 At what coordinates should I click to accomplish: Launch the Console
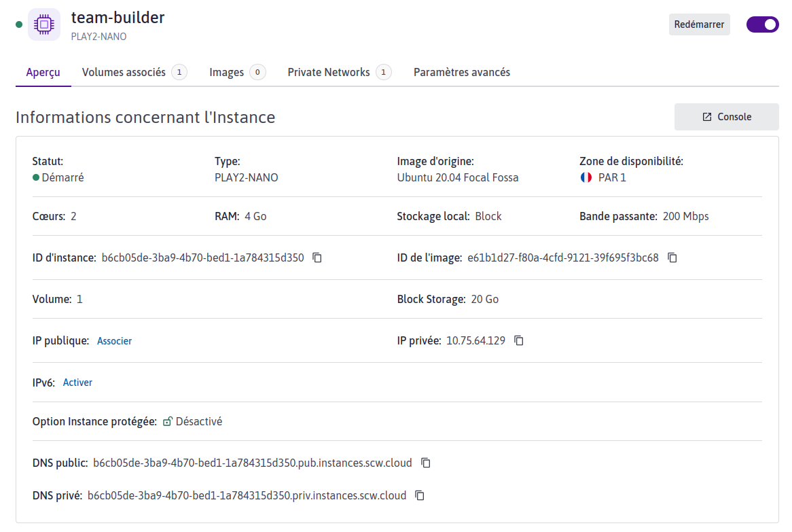point(726,117)
